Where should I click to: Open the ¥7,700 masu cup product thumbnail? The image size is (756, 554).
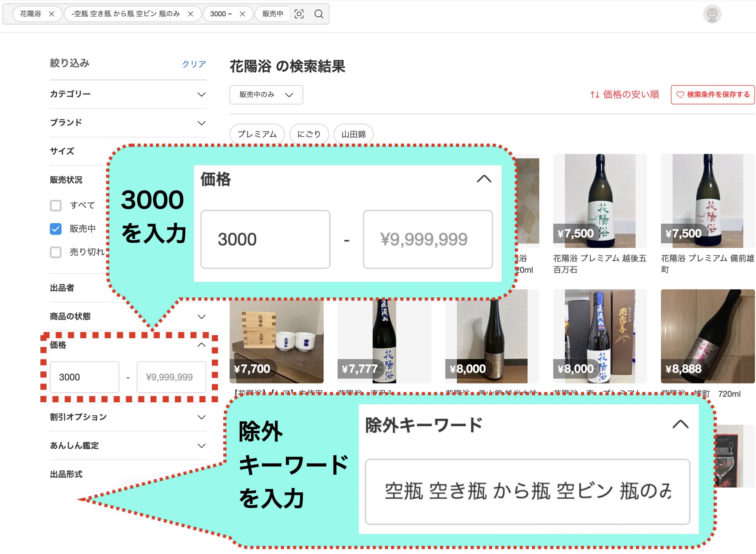[x=276, y=341]
